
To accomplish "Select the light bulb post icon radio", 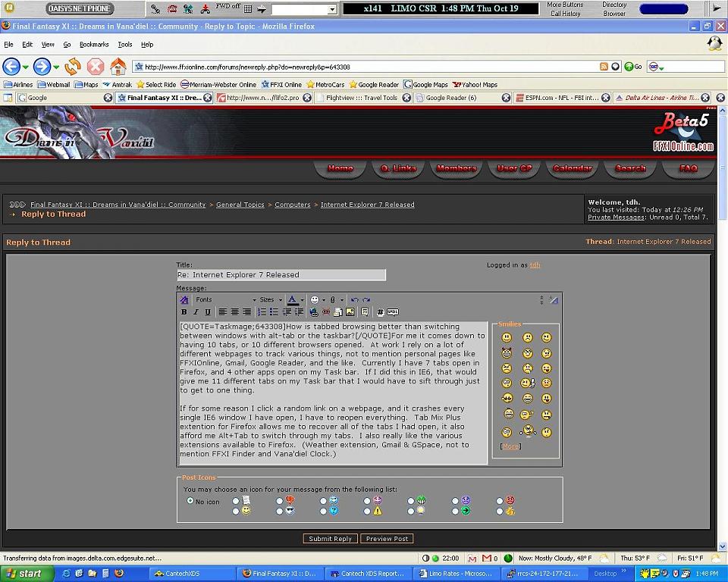I will [411, 511].
